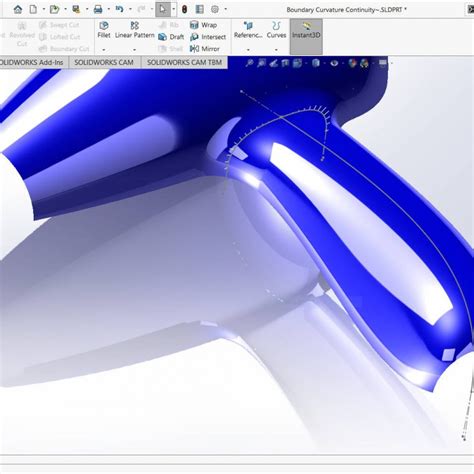Click Zoom to Fit magnifier icon
The image size is (474, 474).
tap(249, 63)
